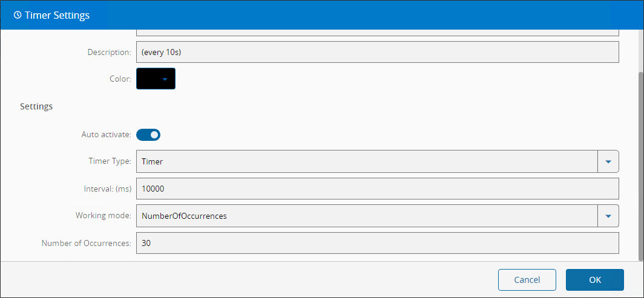The height and width of the screenshot is (298, 644).
Task: Click the "Interval: (ms)" label
Action: pyautogui.click(x=108, y=189)
